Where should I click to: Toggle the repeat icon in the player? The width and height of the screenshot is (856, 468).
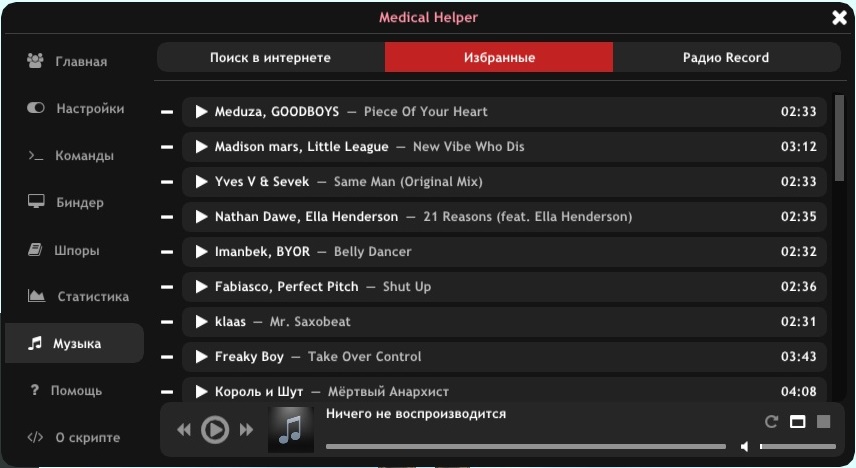tap(771, 422)
